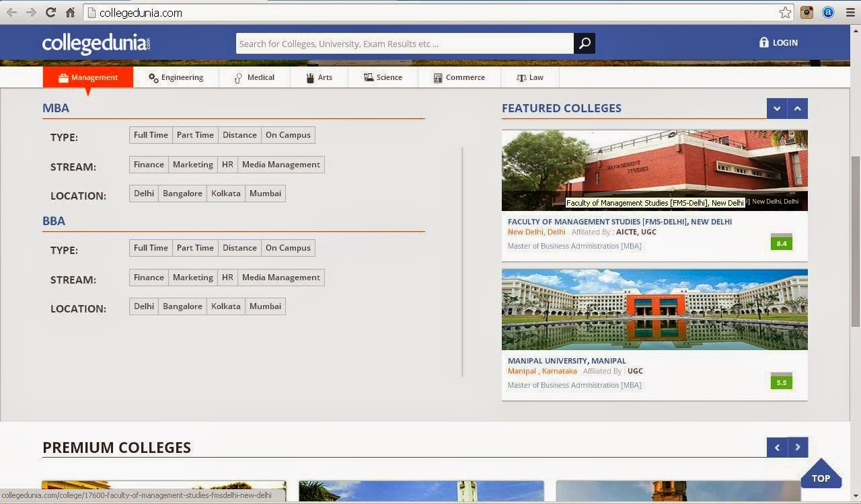
Task: Click the 8.4 rating badge for FMS Delhi
Action: pyautogui.click(x=782, y=242)
